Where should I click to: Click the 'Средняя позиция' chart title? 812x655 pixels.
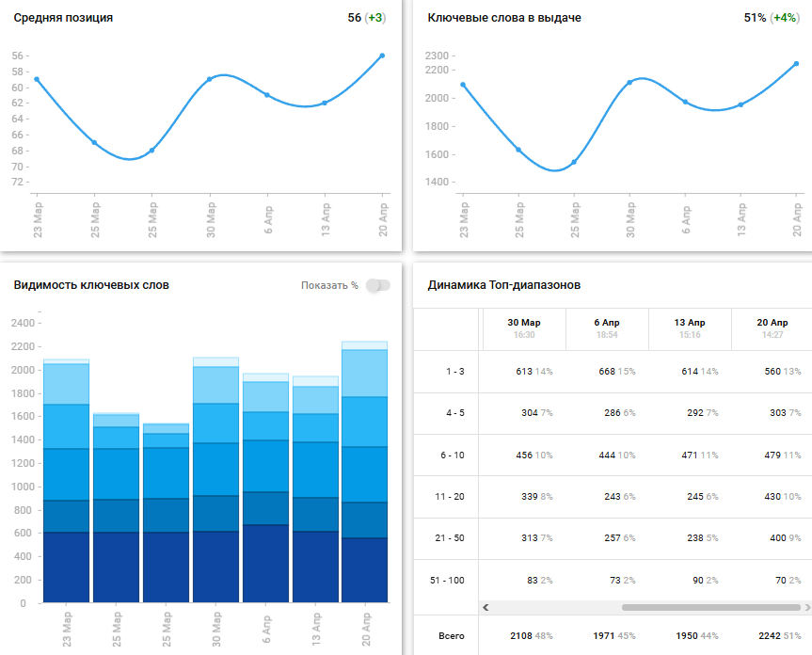pyautogui.click(x=63, y=18)
